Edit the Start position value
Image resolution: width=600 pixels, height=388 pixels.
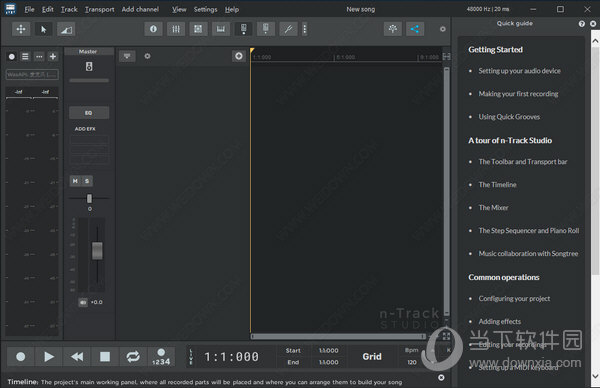(329, 351)
